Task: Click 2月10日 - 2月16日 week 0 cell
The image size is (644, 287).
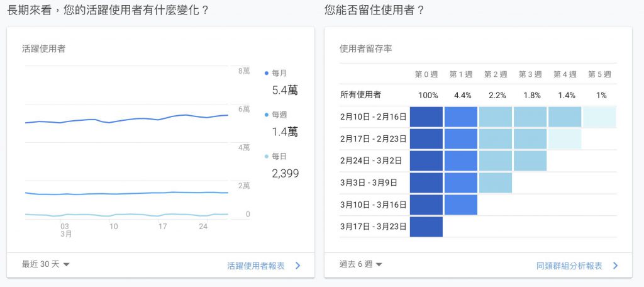Action: pyautogui.click(x=426, y=117)
